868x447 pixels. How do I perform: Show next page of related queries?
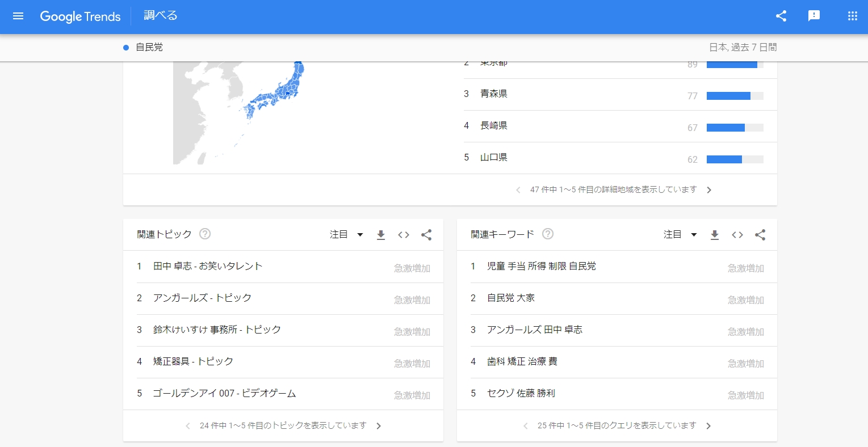pos(708,426)
